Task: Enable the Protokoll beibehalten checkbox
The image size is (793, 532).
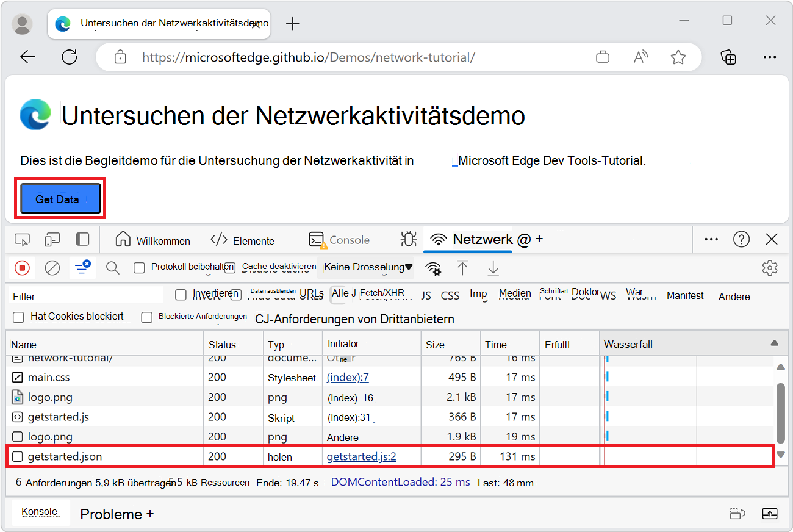Action: point(140,267)
